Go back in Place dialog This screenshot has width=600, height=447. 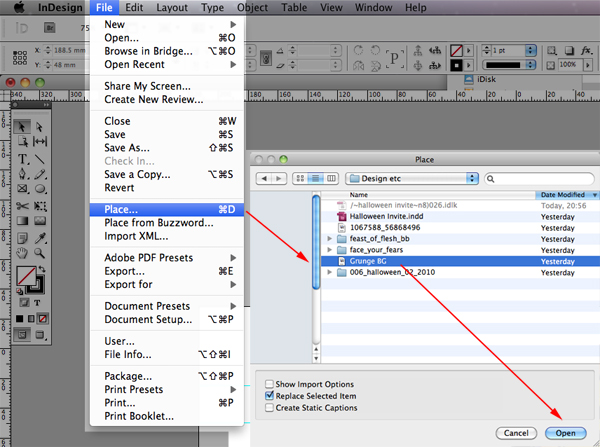click(264, 178)
